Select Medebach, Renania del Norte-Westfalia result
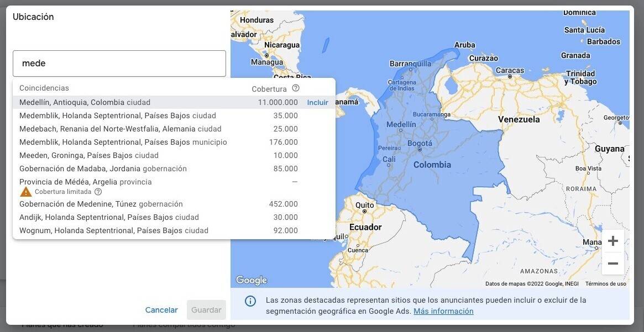The height and width of the screenshot is (332, 644). (174, 129)
